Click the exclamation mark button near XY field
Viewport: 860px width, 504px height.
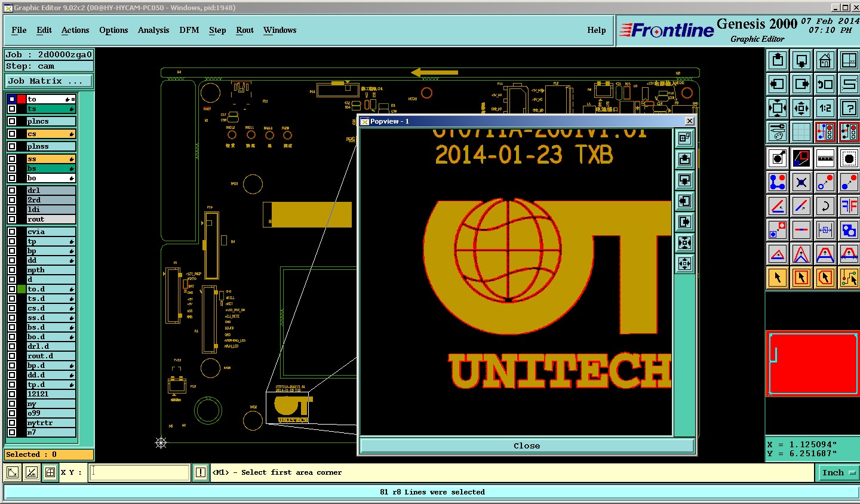pos(201,472)
